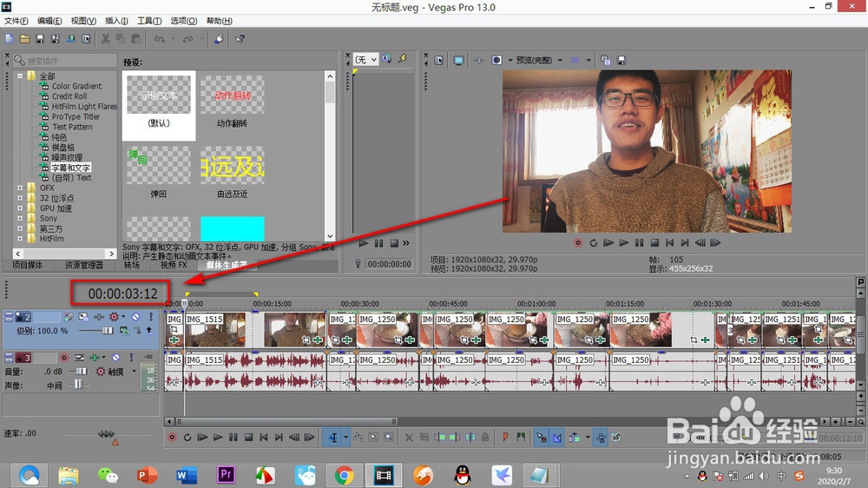Trim selection in timeline toolbar
868x488 pixels.
[x=424, y=438]
